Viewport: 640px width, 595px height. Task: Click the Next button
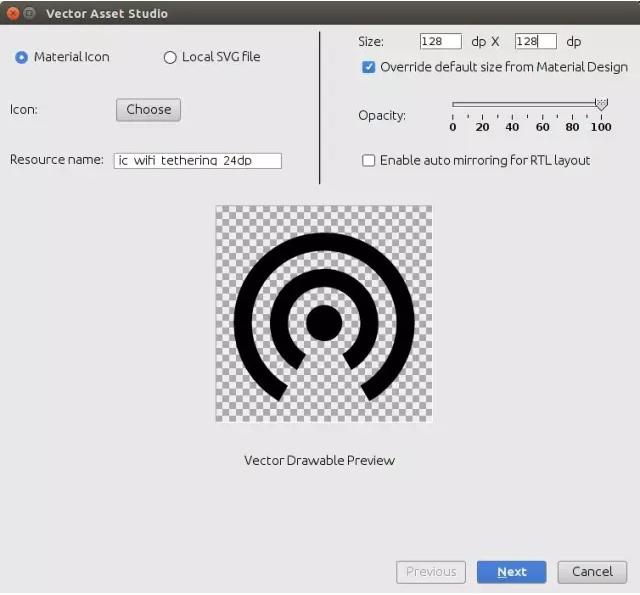coord(511,572)
